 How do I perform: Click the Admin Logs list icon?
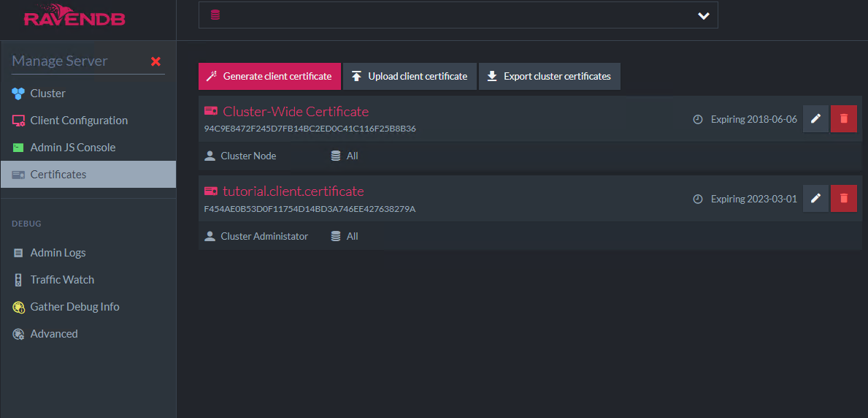pos(18,253)
